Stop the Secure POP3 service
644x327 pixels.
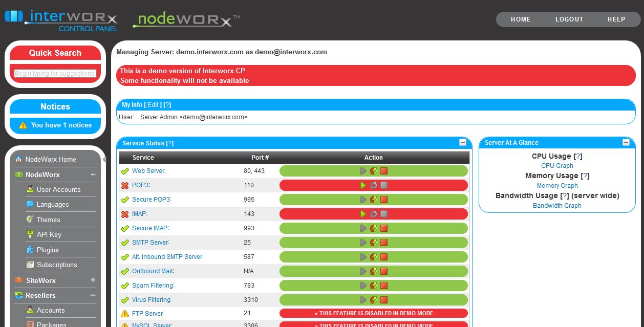point(384,200)
